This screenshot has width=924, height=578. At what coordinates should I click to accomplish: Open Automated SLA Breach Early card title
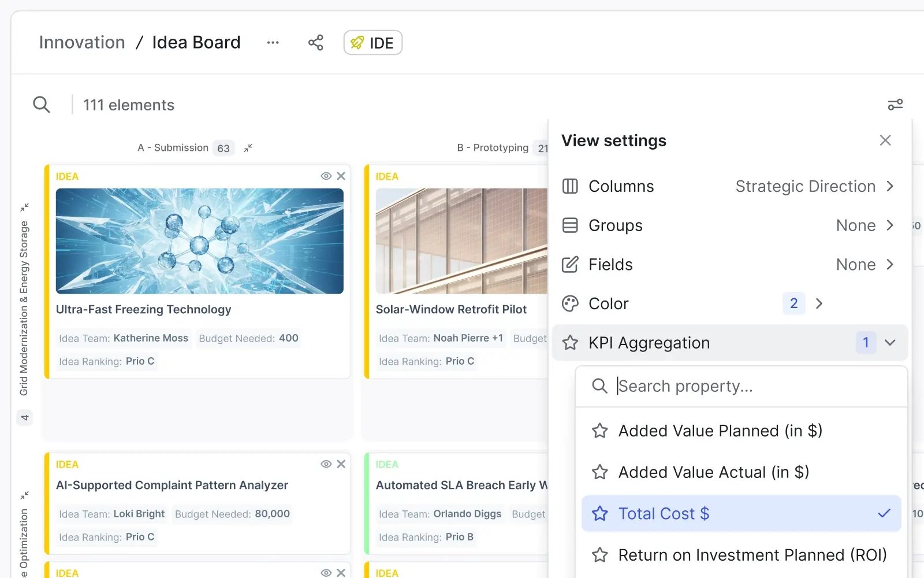(461, 485)
